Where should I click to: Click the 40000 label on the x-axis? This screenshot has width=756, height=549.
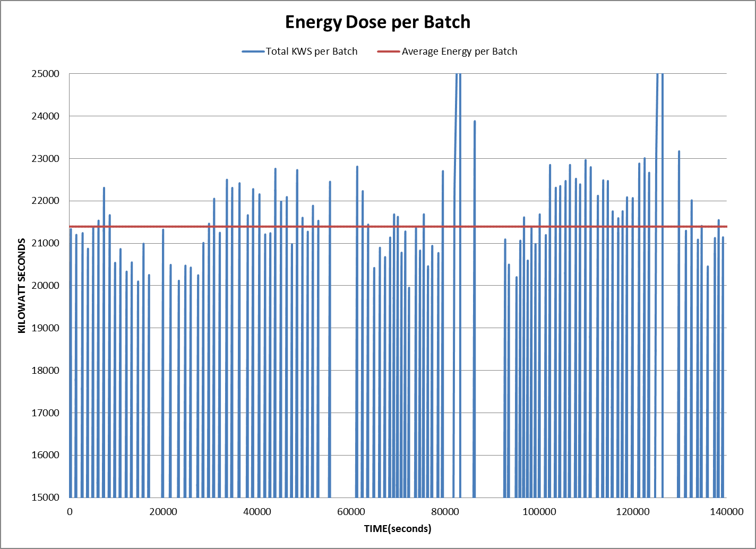[x=257, y=511]
